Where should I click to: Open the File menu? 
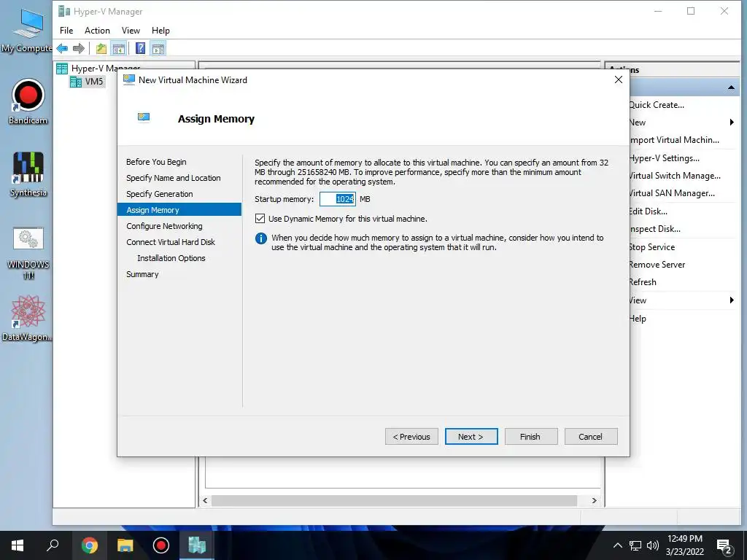pos(66,31)
